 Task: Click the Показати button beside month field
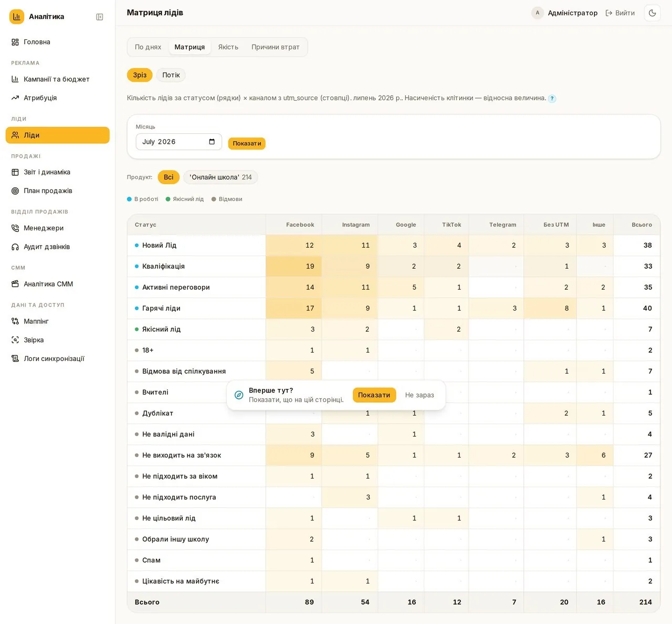[247, 143]
